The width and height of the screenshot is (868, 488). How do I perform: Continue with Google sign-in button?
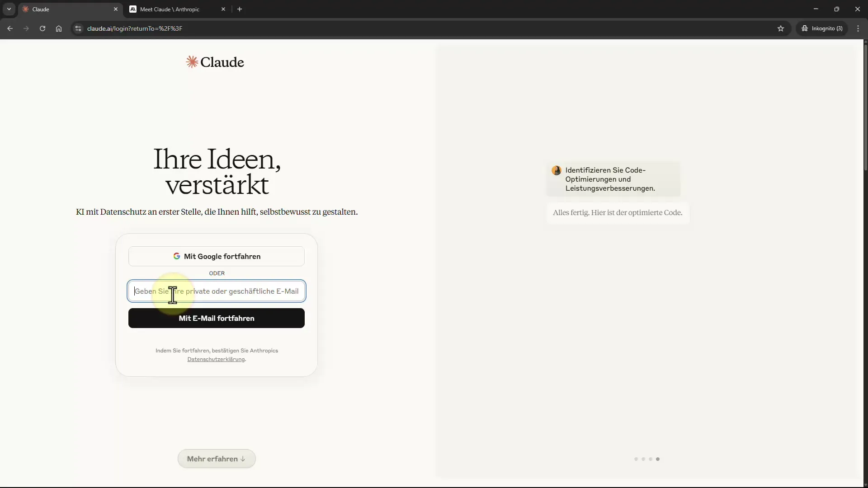[x=217, y=256]
